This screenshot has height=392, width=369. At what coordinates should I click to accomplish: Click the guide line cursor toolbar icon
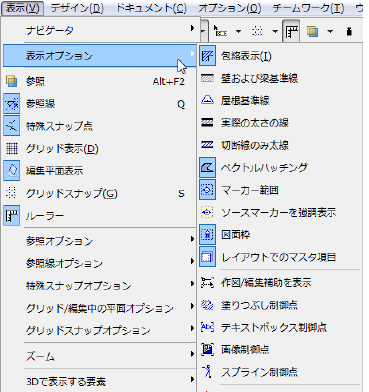pyautogui.click(x=220, y=31)
